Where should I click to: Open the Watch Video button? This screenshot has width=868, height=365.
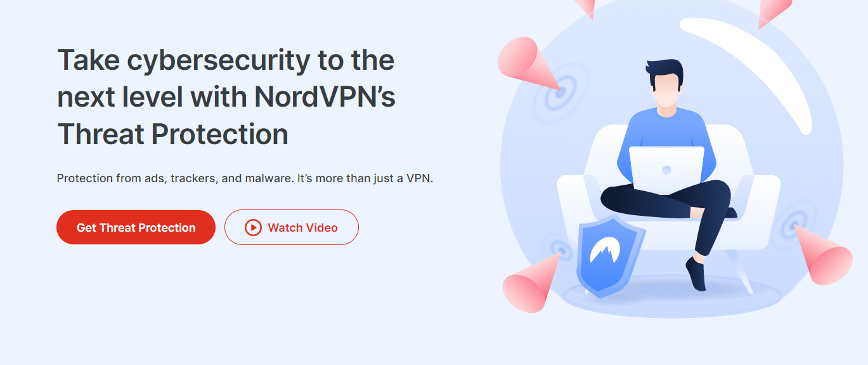292,227
